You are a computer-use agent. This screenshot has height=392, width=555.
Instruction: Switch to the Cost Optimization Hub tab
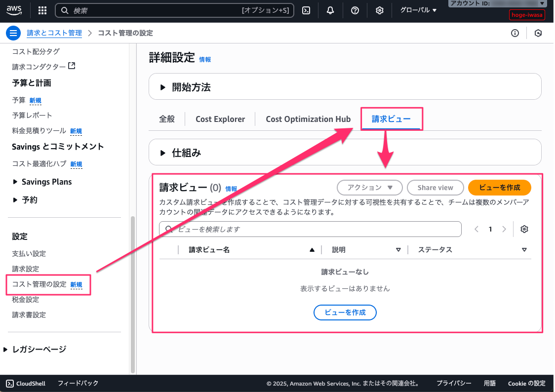tap(308, 119)
